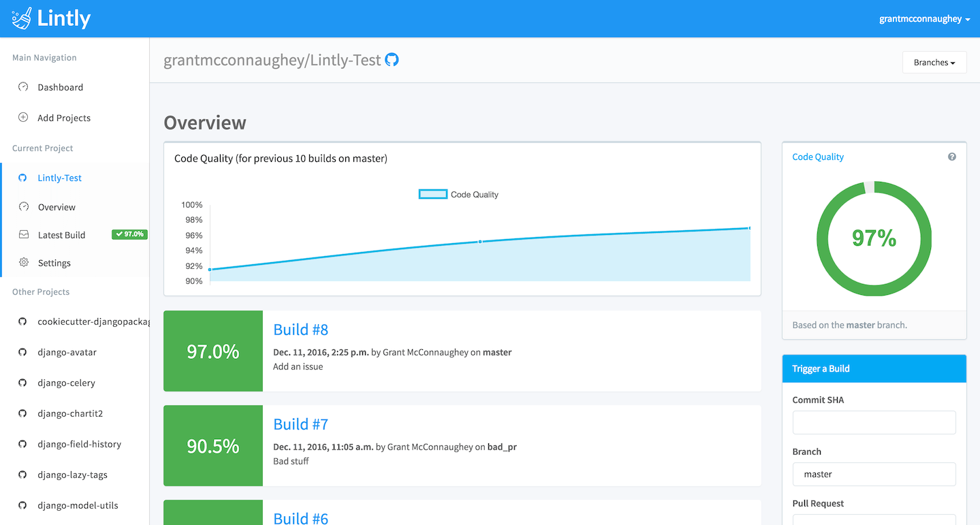The width and height of the screenshot is (980, 525).
Task: Click GitHub icon beside django-field-history
Action: pos(22,444)
